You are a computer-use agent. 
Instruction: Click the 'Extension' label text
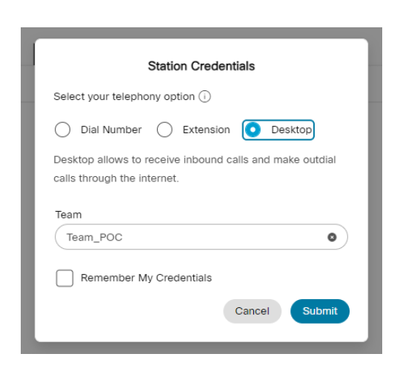[x=206, y=130]
